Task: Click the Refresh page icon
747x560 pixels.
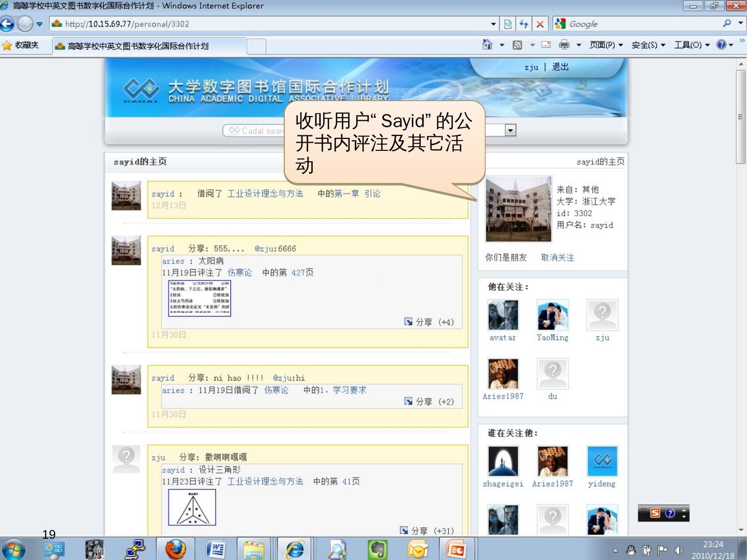Action: tap(524, 24)
